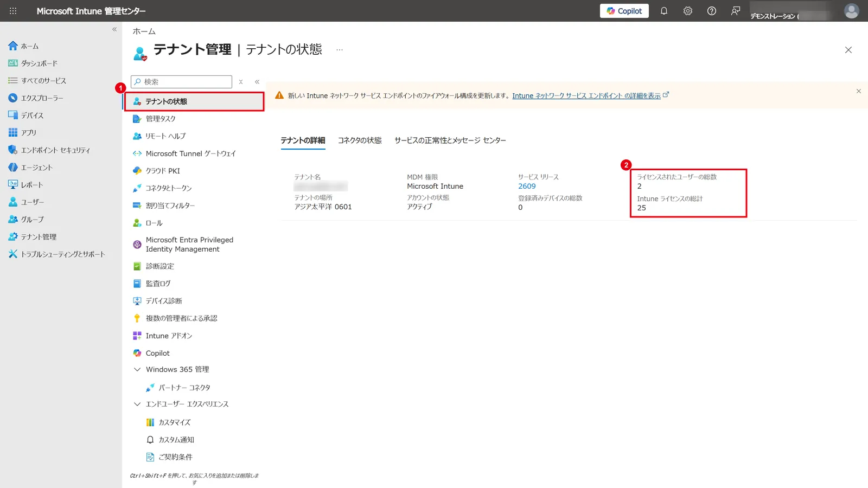The width and height of the screenshot is (868, 488).
Task: Click the Microsoft Intune MDM authority value
Action: [x=435, y=186]
